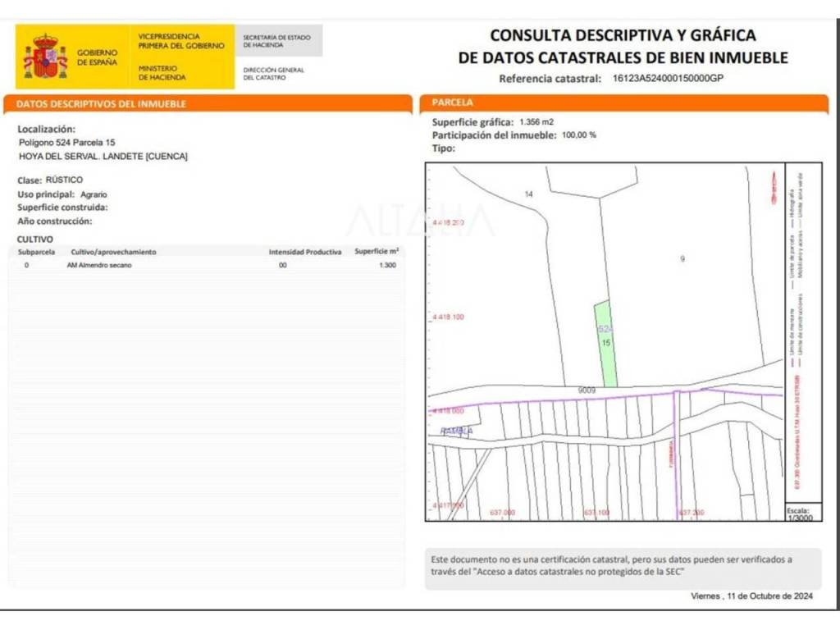
Task: Click the 'Año construcción:' label
Action: coord(55,221)
